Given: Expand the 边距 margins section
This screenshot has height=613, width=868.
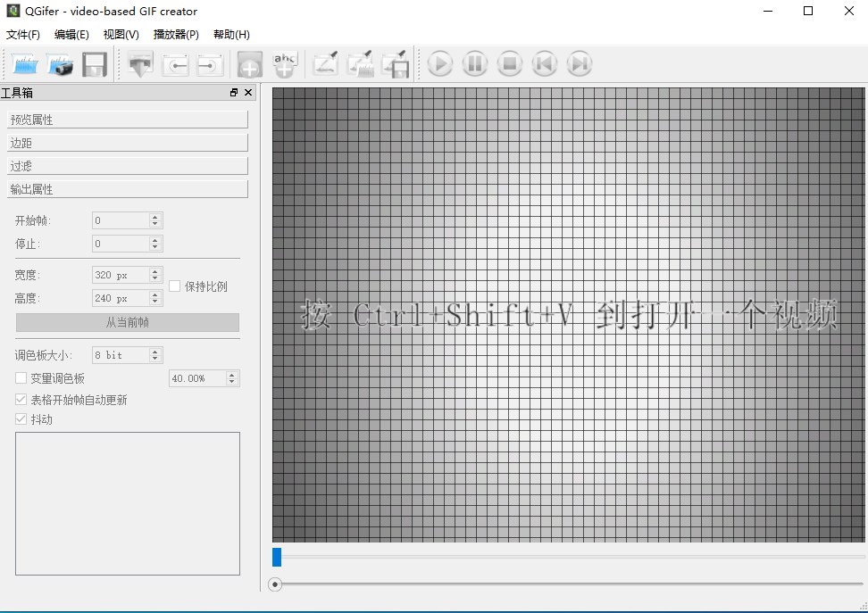Looking at the screenshot, I should (126, 143).
